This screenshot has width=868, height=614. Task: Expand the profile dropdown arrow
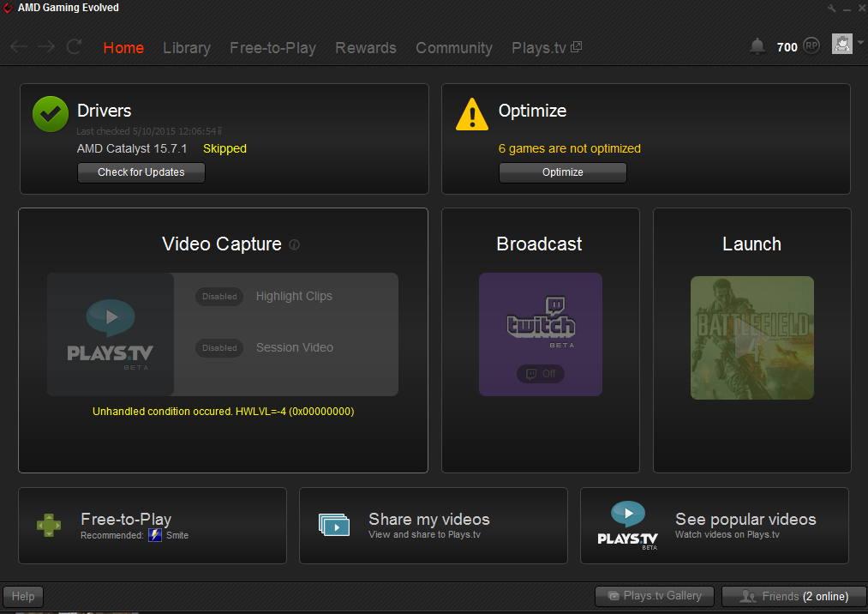pos(860,42)
